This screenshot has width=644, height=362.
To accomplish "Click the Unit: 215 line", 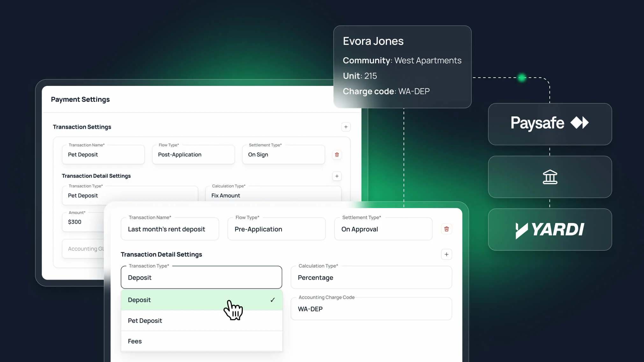I will click(360, 76).
